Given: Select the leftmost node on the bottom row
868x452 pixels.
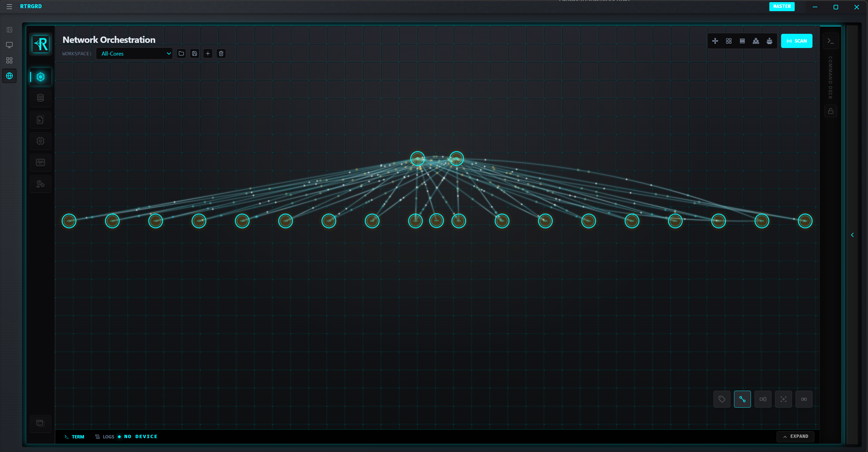Looking at the screenshot, I should (x=69, y=221).
